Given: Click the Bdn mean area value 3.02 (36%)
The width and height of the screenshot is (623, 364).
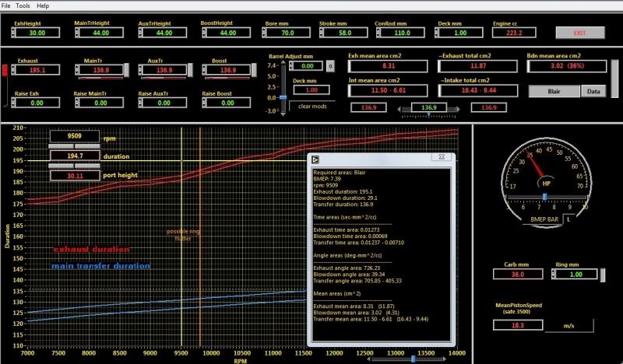Looking at the screenshot, I should 567,66.
